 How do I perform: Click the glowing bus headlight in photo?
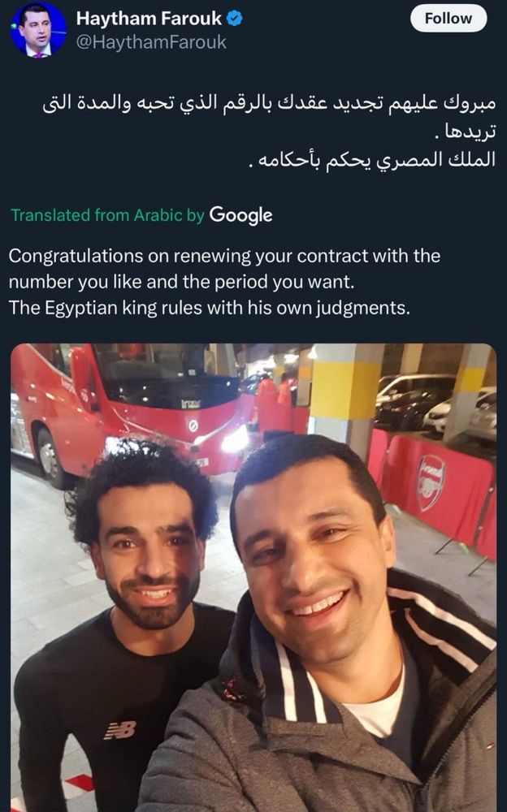click(235, 439)
